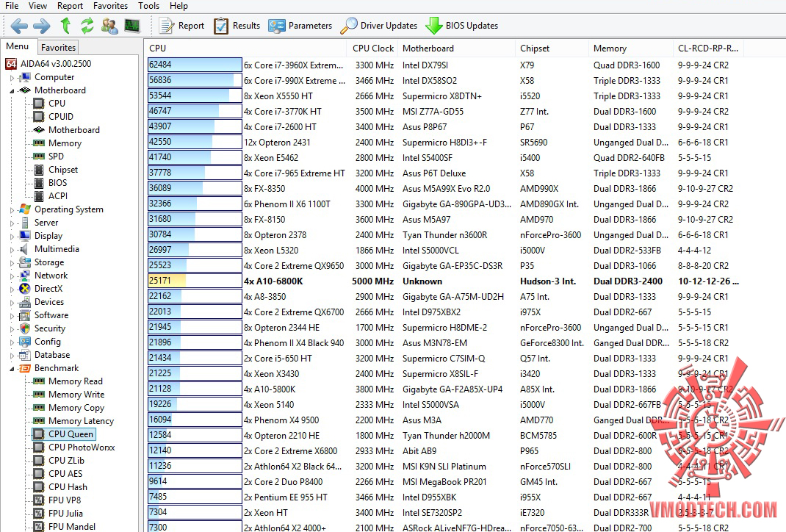Expand the Display tree node

tap(12, 236)
